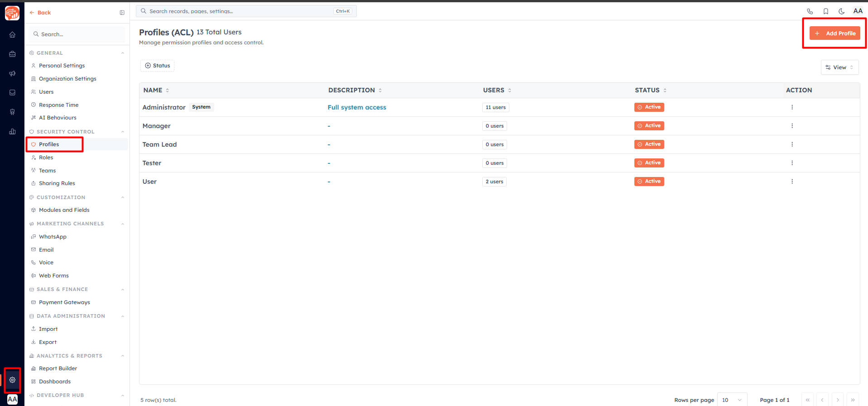Open the View options dropdown
The height and width of the screenshot is (406, 868).
(x=839, y=67)
